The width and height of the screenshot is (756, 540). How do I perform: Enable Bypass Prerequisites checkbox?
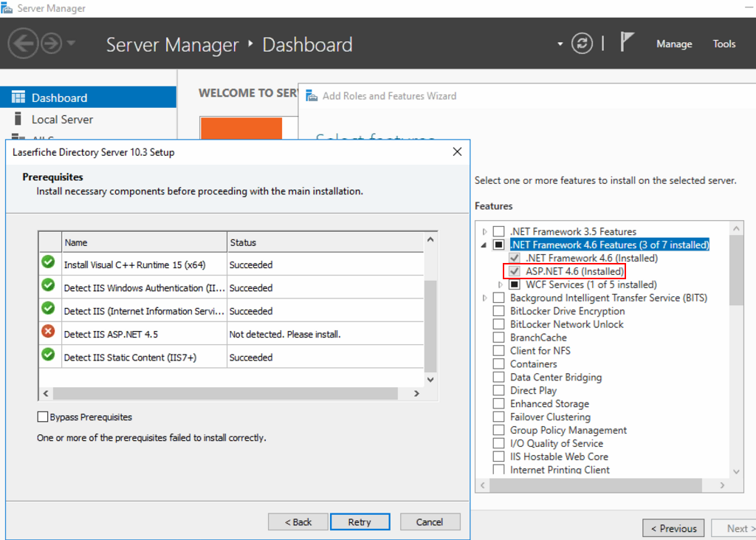tap(42, 417)
